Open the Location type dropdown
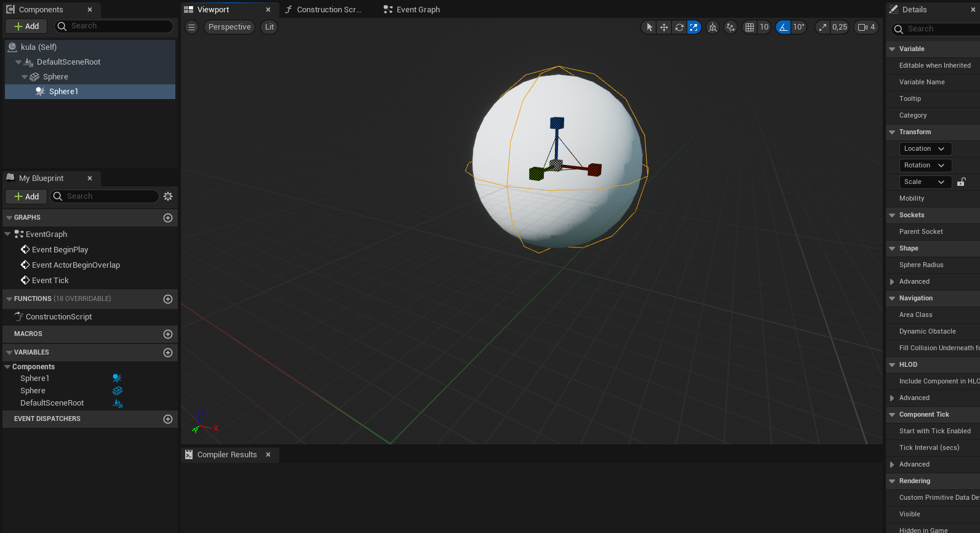Image resolution: width=980 pixels, height=533 pixels. [925, 149]
